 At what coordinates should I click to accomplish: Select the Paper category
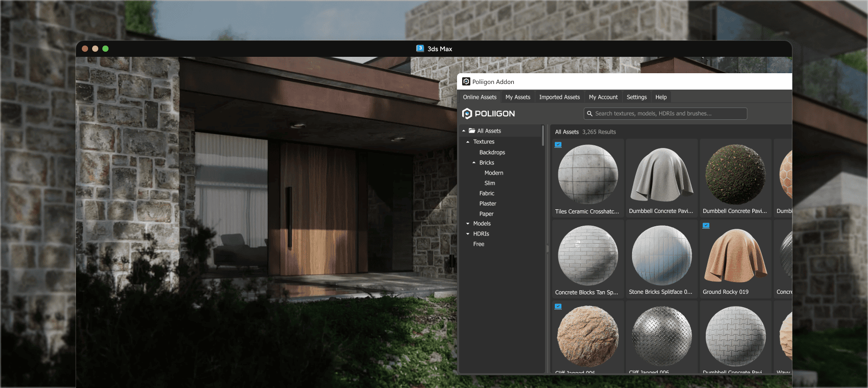pyautogui.click(x=486, y=214)
